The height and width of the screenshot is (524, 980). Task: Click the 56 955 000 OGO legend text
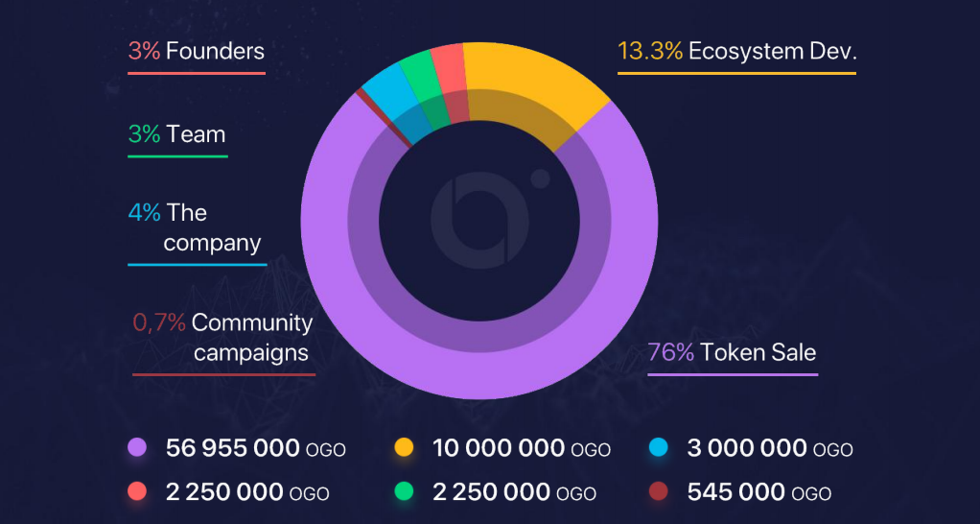pyautogui.click(x=255, y=447)
